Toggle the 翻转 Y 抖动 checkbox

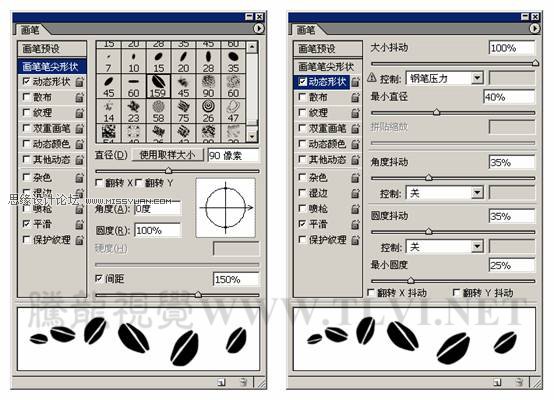(x=456, y=293)
